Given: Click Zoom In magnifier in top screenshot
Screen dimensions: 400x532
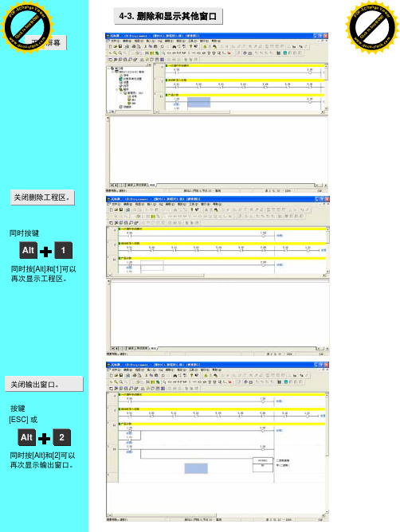Looking at the screenshot, I should [x=115, y=53].
